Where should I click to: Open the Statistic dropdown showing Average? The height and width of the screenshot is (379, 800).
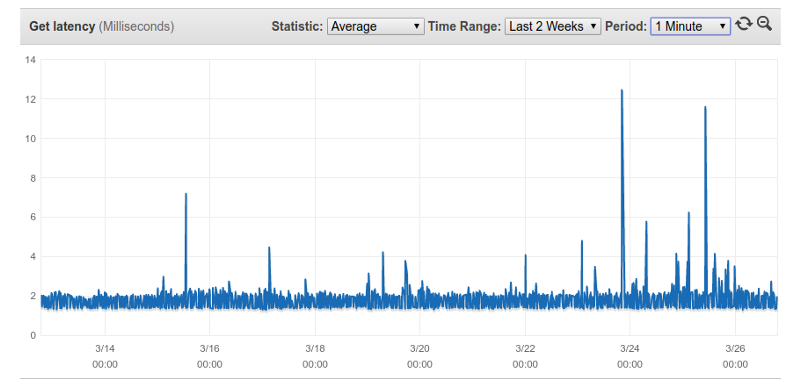376,26
